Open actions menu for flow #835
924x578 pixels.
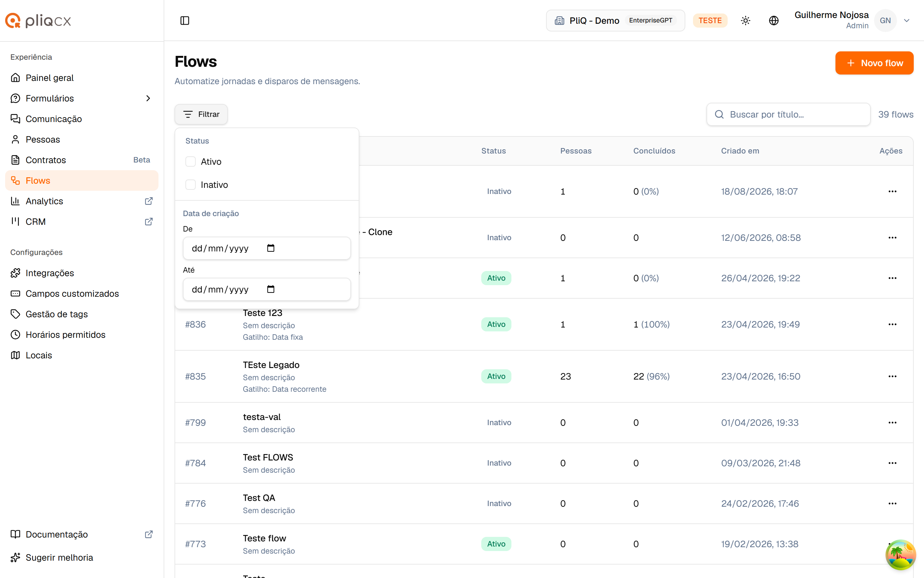point(892,376)
